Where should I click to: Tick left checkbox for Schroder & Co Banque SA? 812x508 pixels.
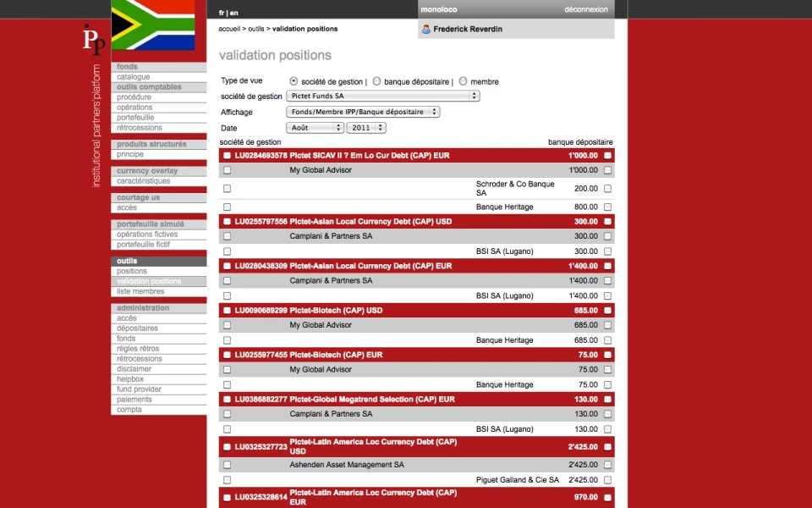coord(227,189)
